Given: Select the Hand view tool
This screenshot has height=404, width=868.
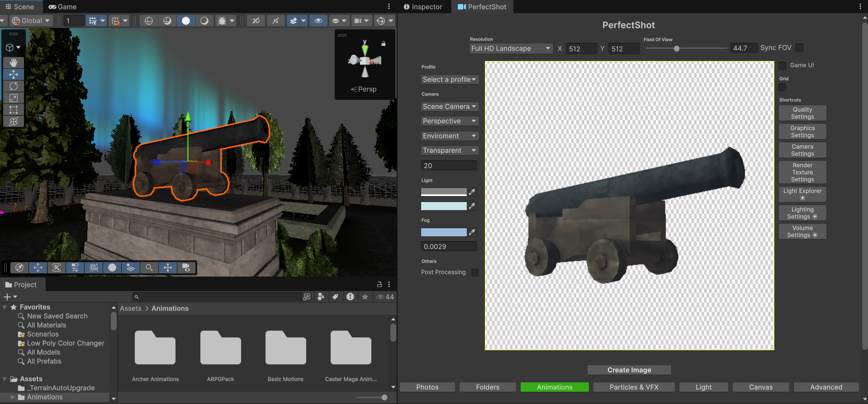Looking at the screenshot, I should click(x=14, y=62).
